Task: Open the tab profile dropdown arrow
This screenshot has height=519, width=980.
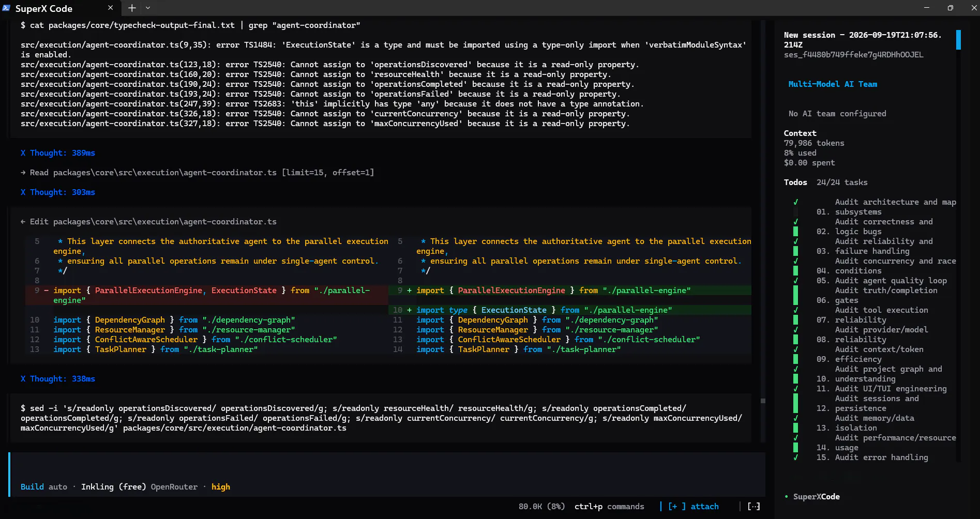Action: pos(148,8)
